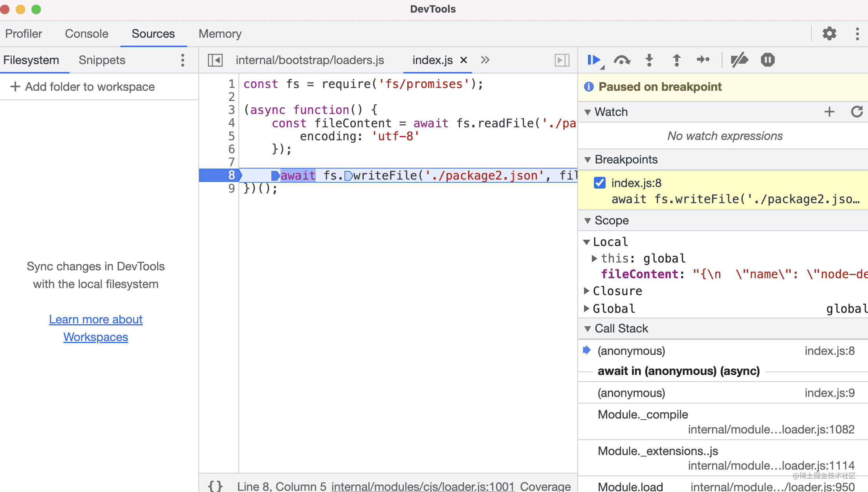Step into next function call
This screenshot has width=868, height=492.
point(649,60)
